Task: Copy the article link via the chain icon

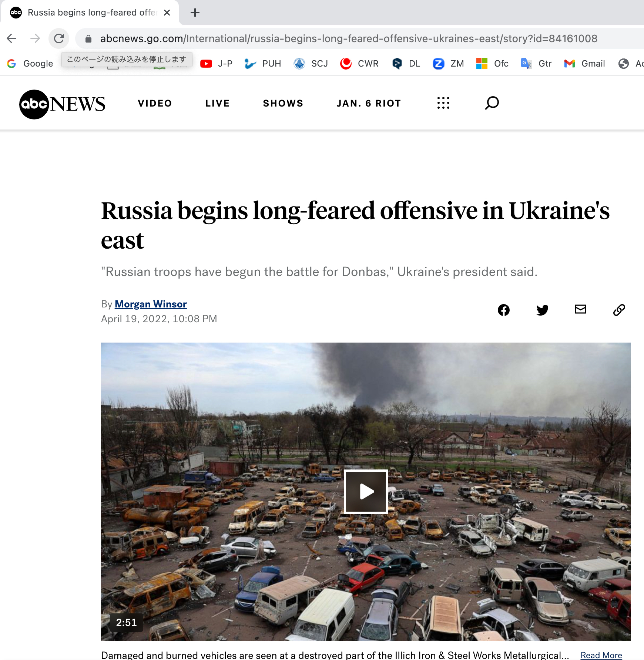Action: 619,310
